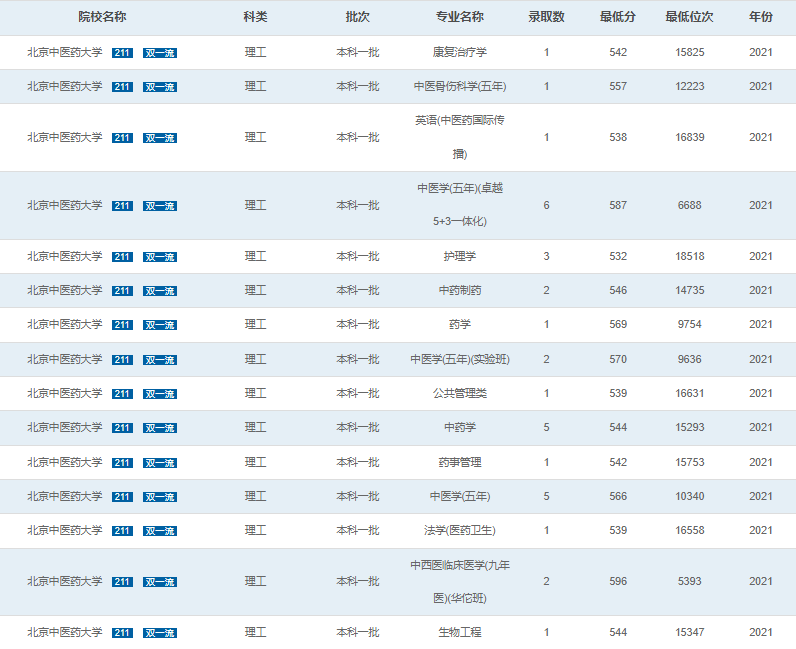This screenshot has height=649, width=796.
Task: Click the 双一流 badge in the 药学 row
Action: click(160, 325)
